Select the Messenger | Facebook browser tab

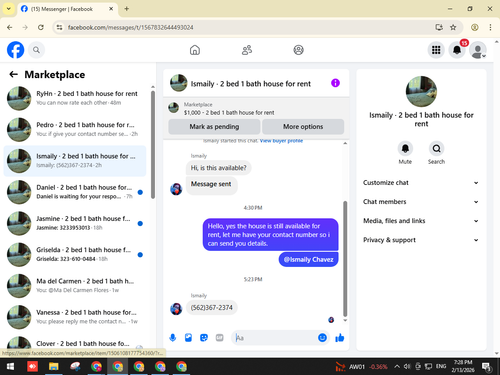[67, 9]
